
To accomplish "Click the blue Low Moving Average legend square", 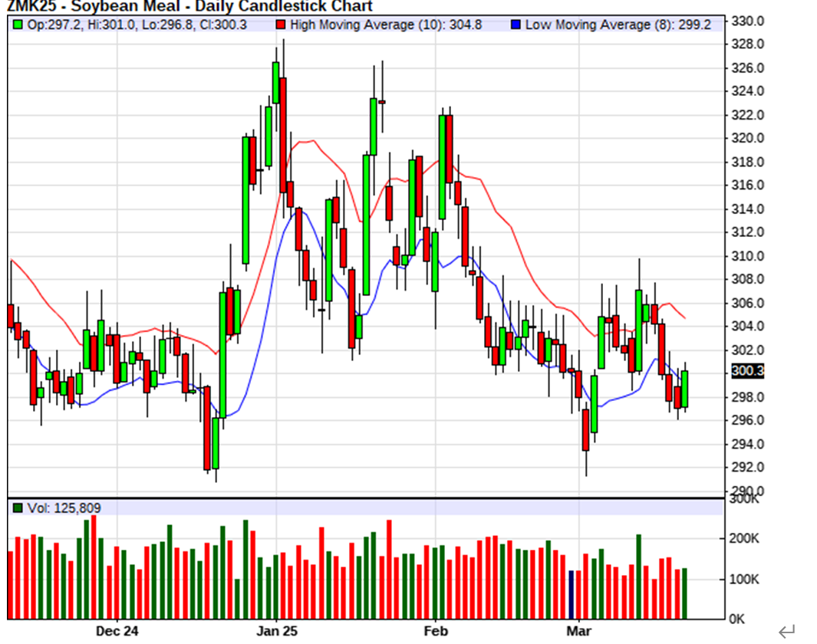I will 516,25.
